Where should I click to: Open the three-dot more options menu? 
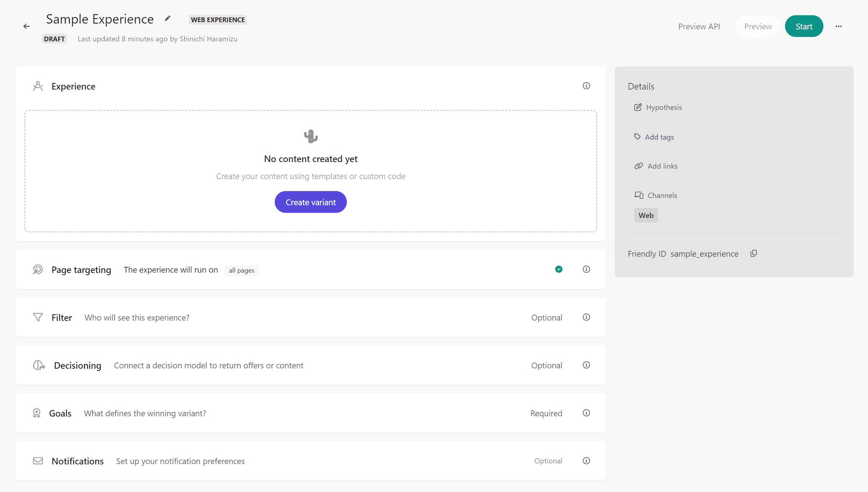(x=838, y=26)
